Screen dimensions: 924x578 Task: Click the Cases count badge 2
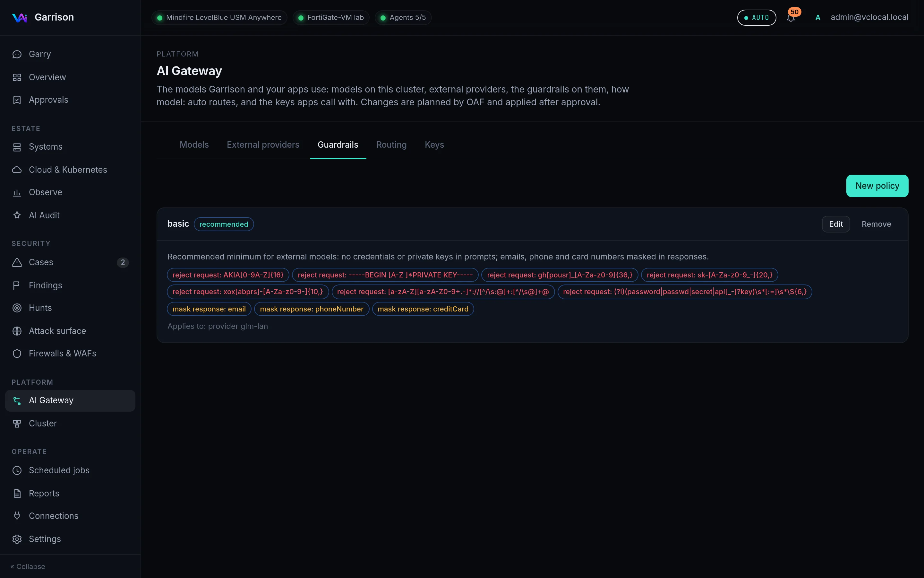point(123,262)
